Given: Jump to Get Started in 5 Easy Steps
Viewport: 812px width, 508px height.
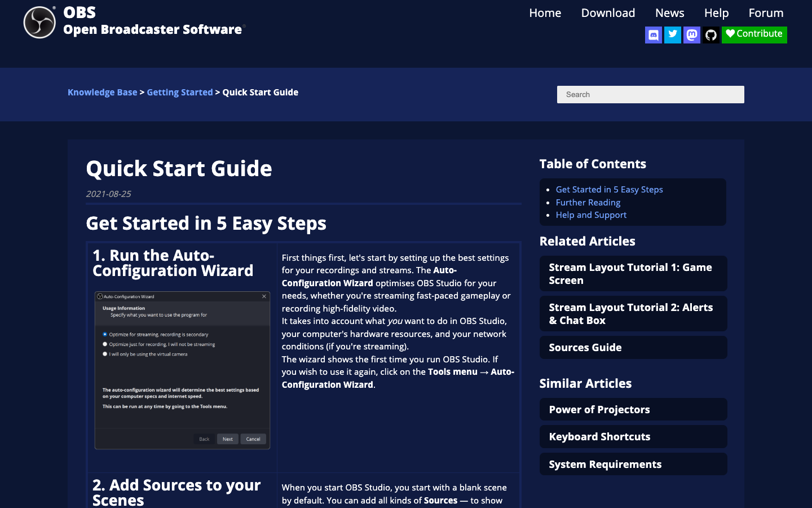Looking at the screenshot, I should pyautogui.click(x=609, y=190).
